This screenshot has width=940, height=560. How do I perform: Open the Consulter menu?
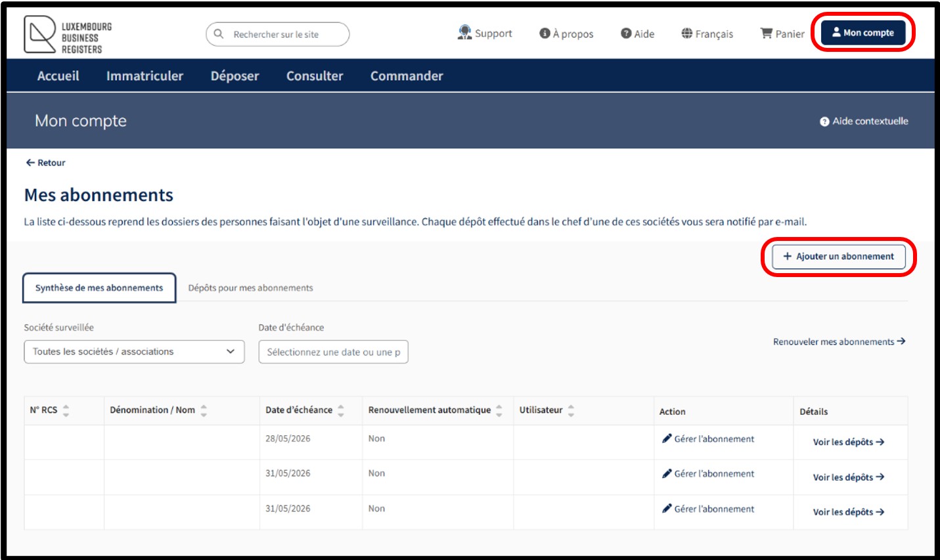[315, 76]
